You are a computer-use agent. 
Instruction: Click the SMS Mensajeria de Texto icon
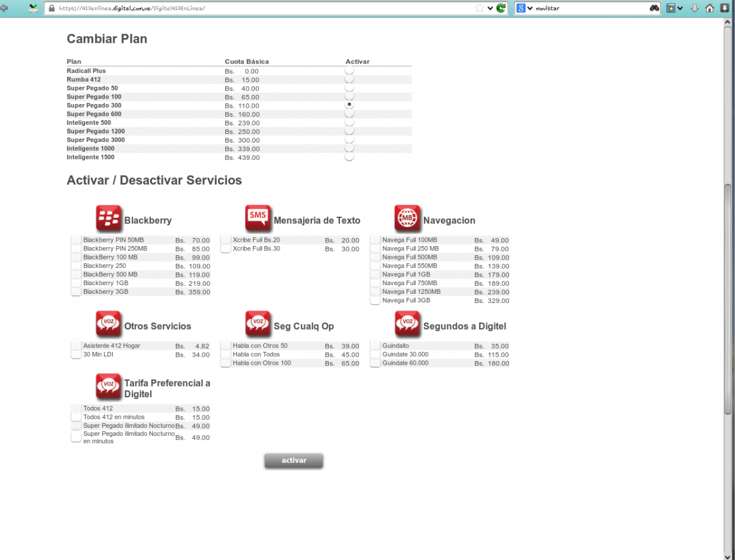click(x=258, y=218)
